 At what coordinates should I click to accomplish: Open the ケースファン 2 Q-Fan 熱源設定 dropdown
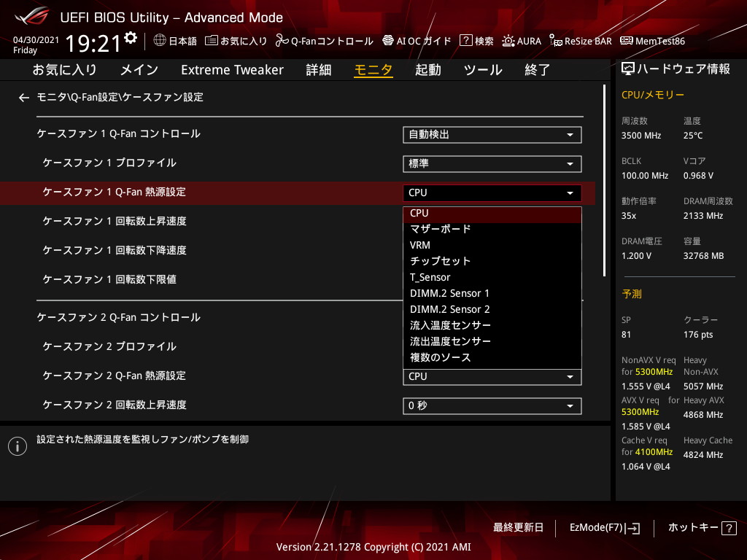click(x=492, y=377)
